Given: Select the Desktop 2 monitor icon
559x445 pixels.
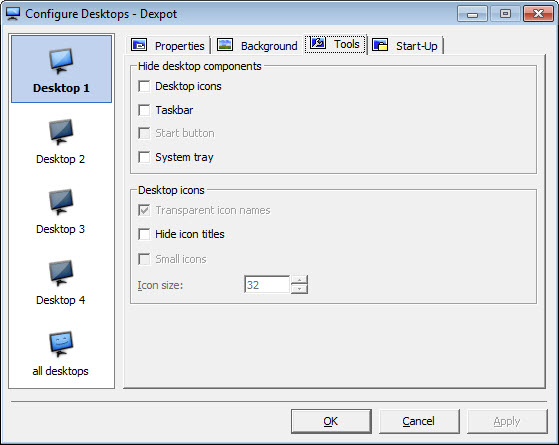Looking at the screenshot, I should click(61, 132).
